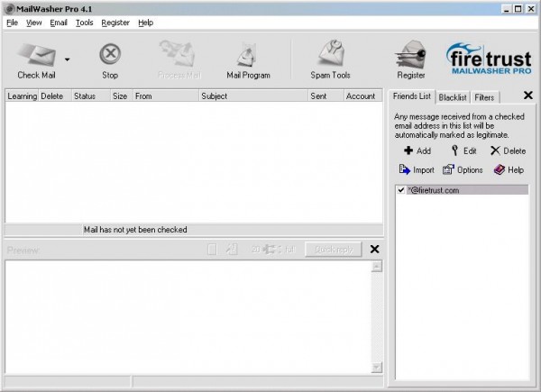Click the preview document arrow icon
The height and width of the screenshot is (392, 541).
tap(232, 249)
